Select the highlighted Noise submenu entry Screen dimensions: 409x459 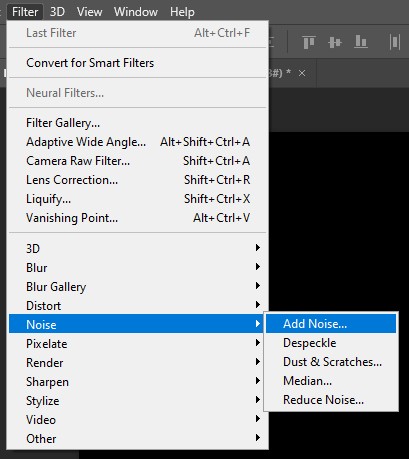(137, 324)
